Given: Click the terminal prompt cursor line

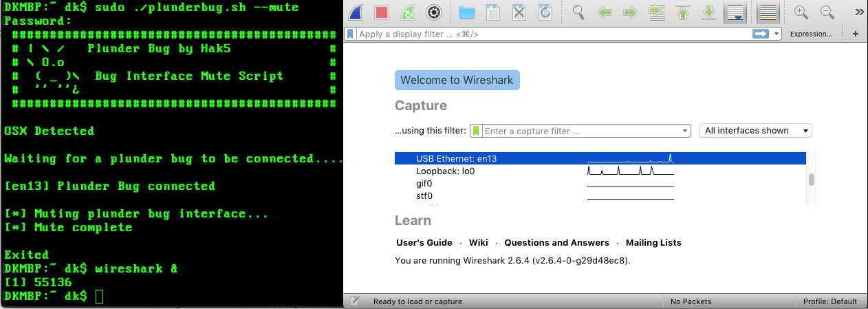Looking at the screenshot, I should tap(100, 296).
